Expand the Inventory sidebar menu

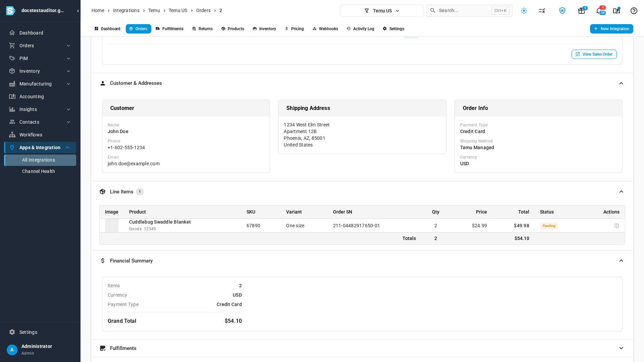[x=40, y=71]
